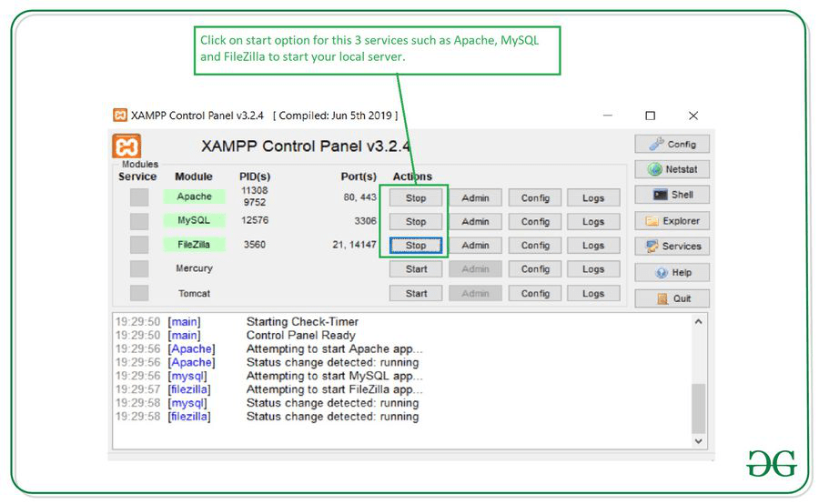This screenshot has width=819, height=504.
Task: Open Apache Admin page
Action: tap(475, 198)
